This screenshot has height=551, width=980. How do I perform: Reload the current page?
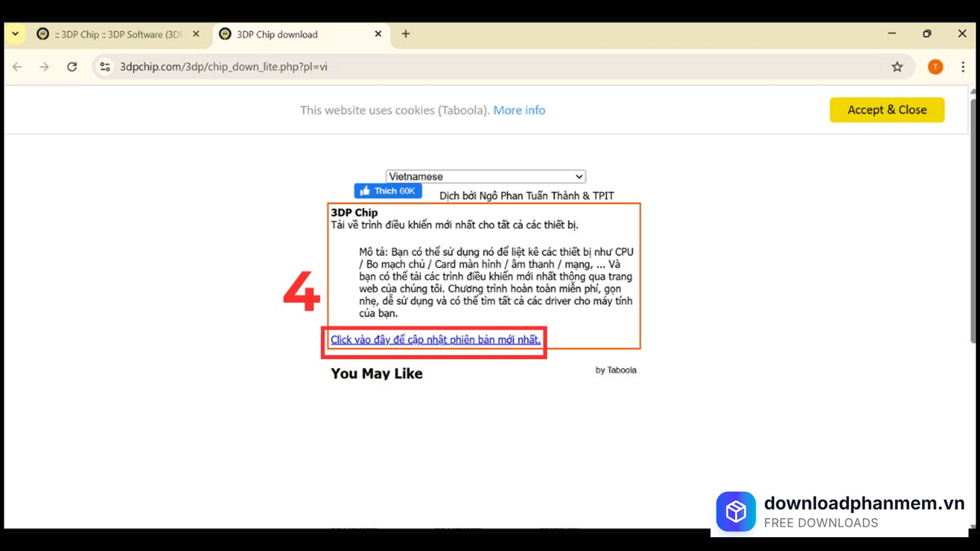coord(72,67)
